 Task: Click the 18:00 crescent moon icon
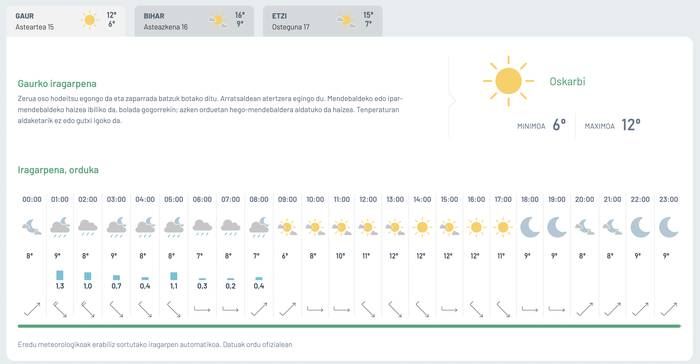click(x=530, y=227)
